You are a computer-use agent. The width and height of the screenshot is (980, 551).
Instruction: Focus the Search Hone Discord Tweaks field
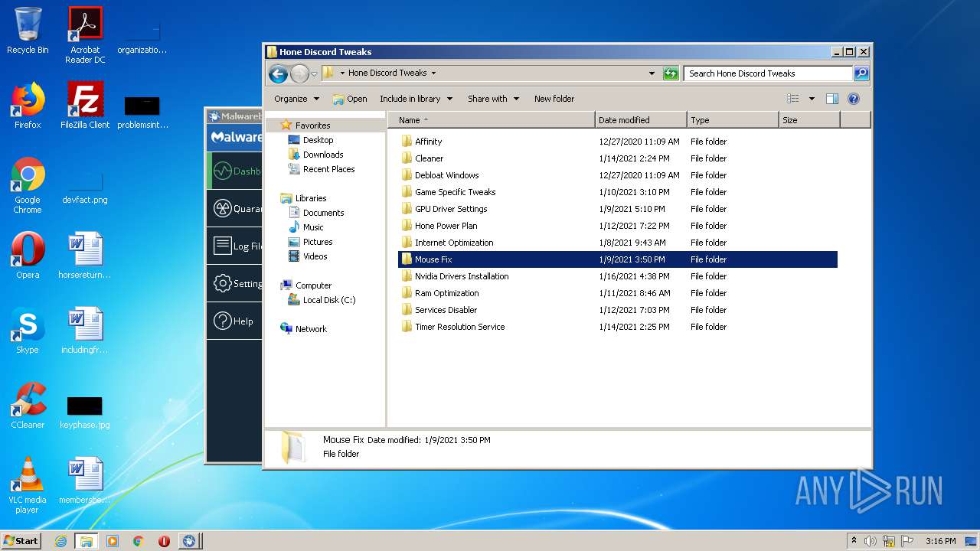click(x=768, y=73)
